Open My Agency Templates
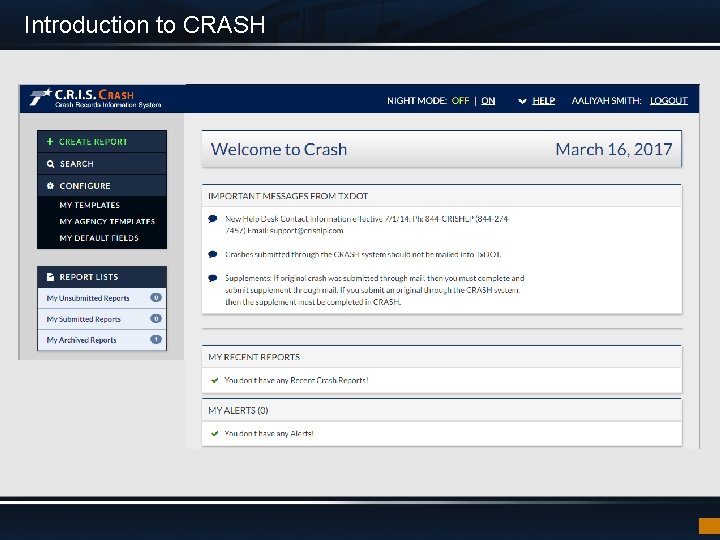720x540 pixels. pos(107,221)
